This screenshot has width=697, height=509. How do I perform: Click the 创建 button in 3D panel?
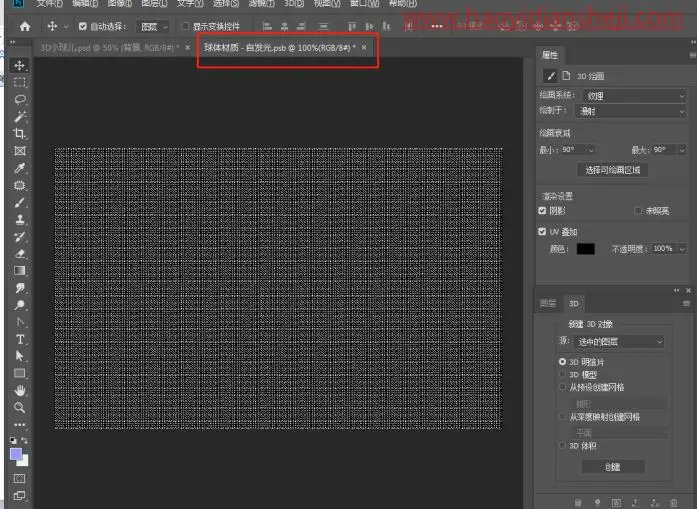coord(613,467)
